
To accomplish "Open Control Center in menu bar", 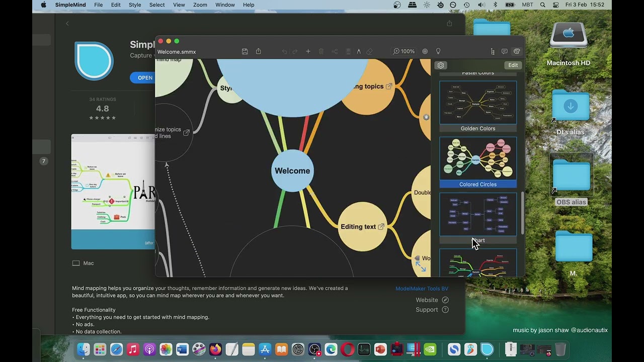I will pos(556,5).
